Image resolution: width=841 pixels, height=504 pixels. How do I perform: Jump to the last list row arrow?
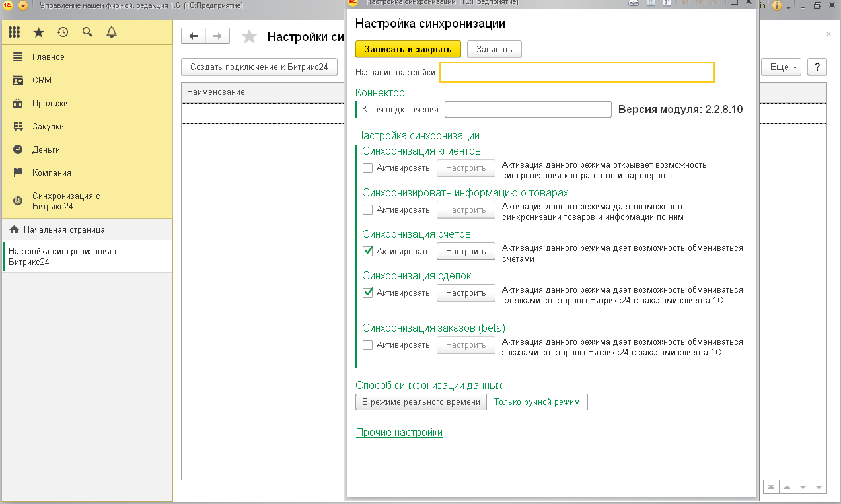[x=819, y=487]
